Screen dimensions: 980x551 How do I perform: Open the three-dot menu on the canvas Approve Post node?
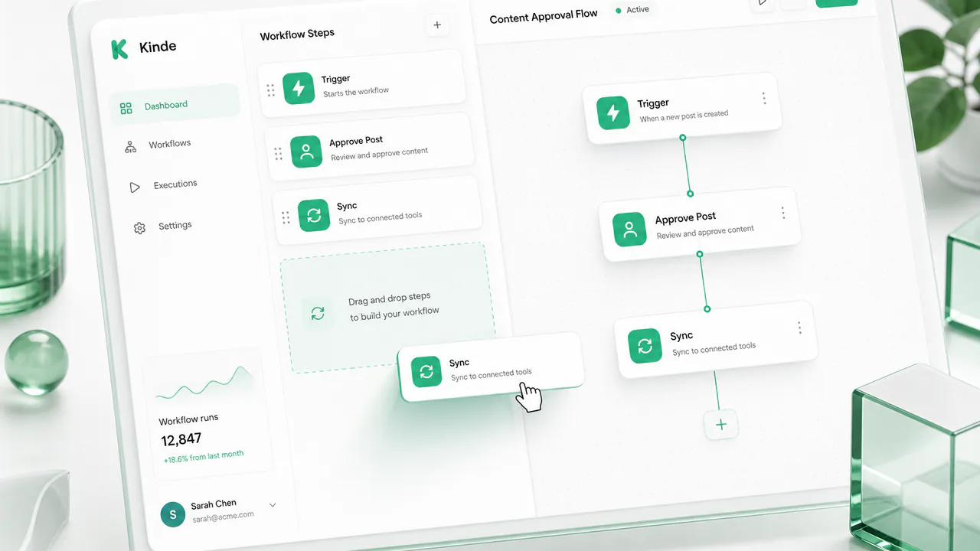pos(782,213)
